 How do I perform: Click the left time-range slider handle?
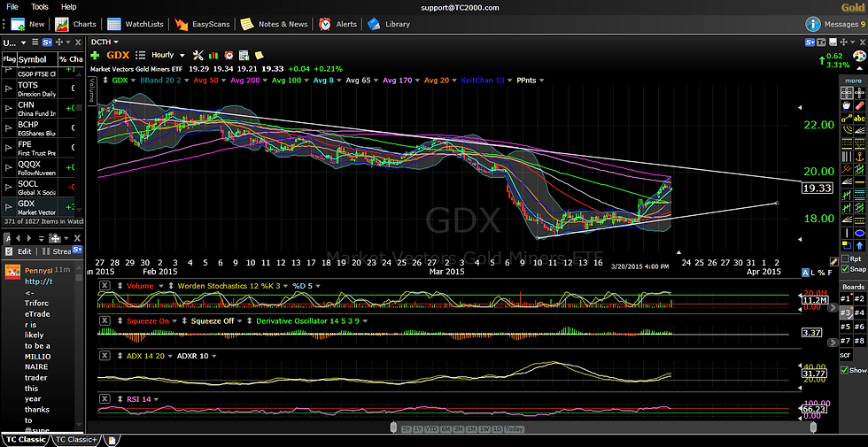393,428
